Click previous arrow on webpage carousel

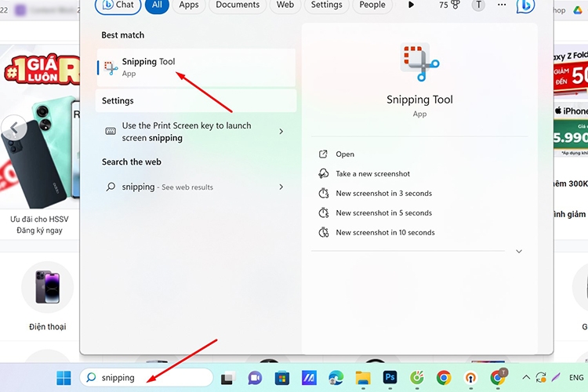tap(14, 128)
